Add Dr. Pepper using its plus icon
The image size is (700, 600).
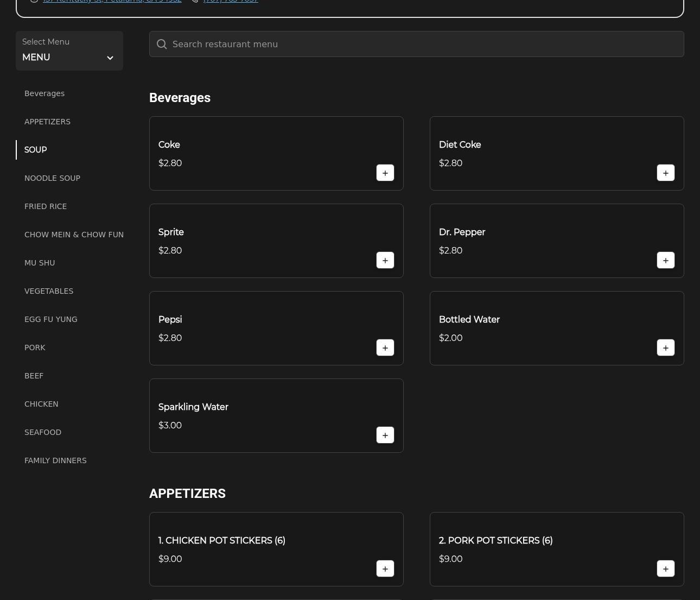665,260
